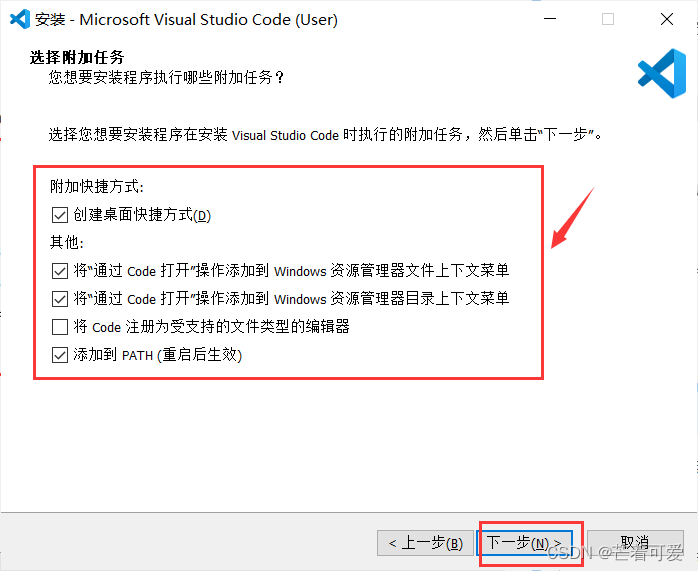The height and width of the screenshot is (571, 698).
Task: Enable 将 Code 注册为受支持的文件类型的编辑器
Action: [60, 327]
